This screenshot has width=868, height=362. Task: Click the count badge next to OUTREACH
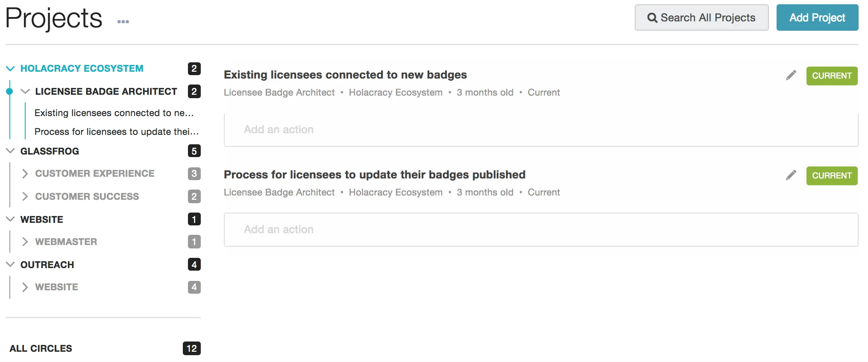(x=194, y=264)
